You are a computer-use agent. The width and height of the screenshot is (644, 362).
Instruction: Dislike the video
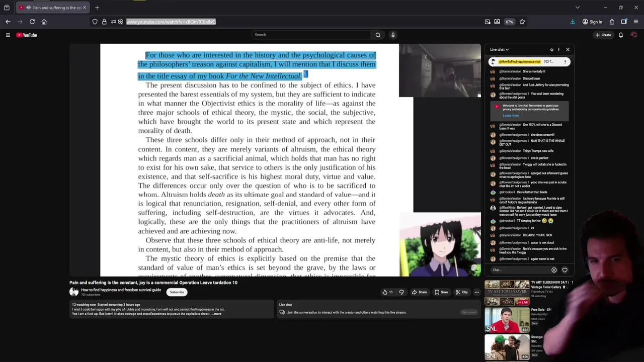[x=401, y=292]
